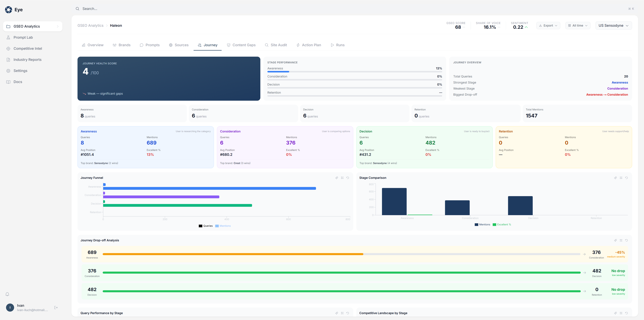This screenshot has width=644, height=320.
Task: Toggle Excellent % series in Stage Comparison legend
Action: tap(504, 225)
